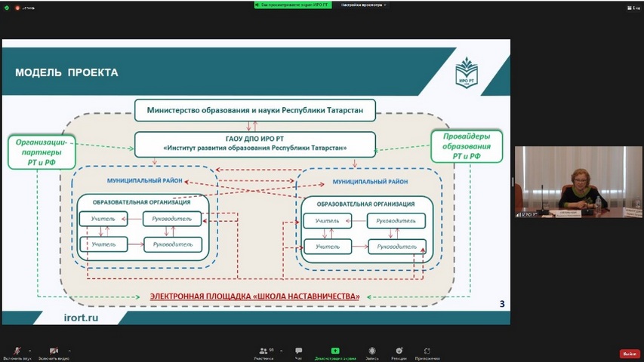
Task: Click slide number 3
Action: (502, 304)
